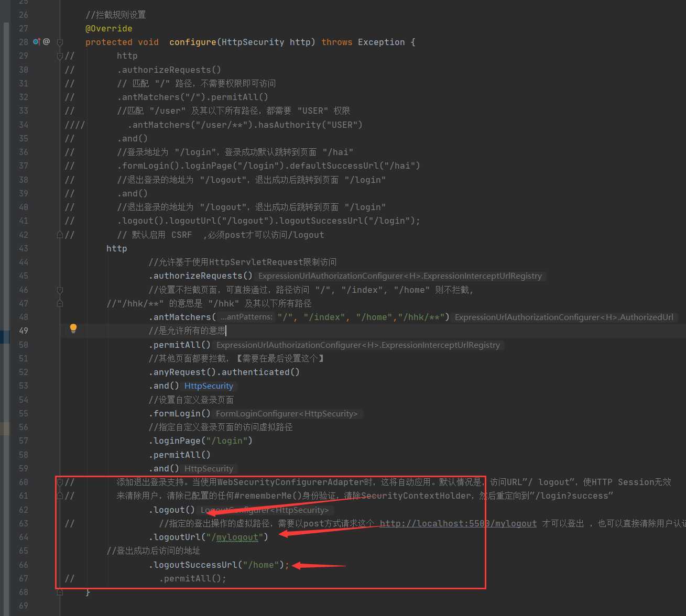686x616 pixels.
Task: Toggle fold marker on line 46
Action: pos(60,290)
